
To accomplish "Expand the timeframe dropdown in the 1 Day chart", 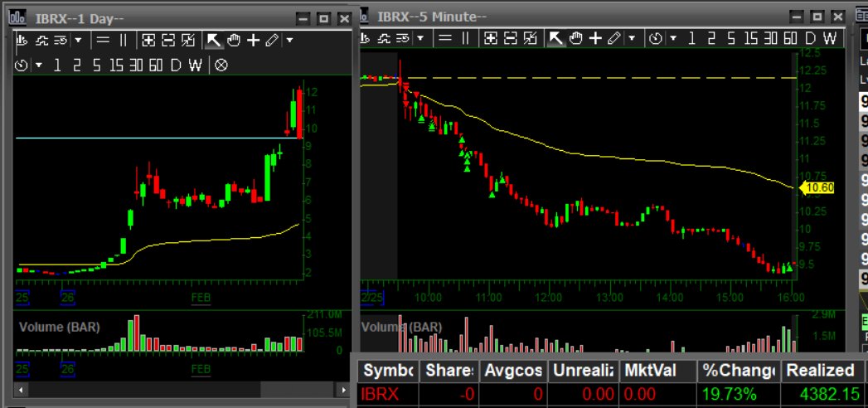I will click(x=39, y=66).
